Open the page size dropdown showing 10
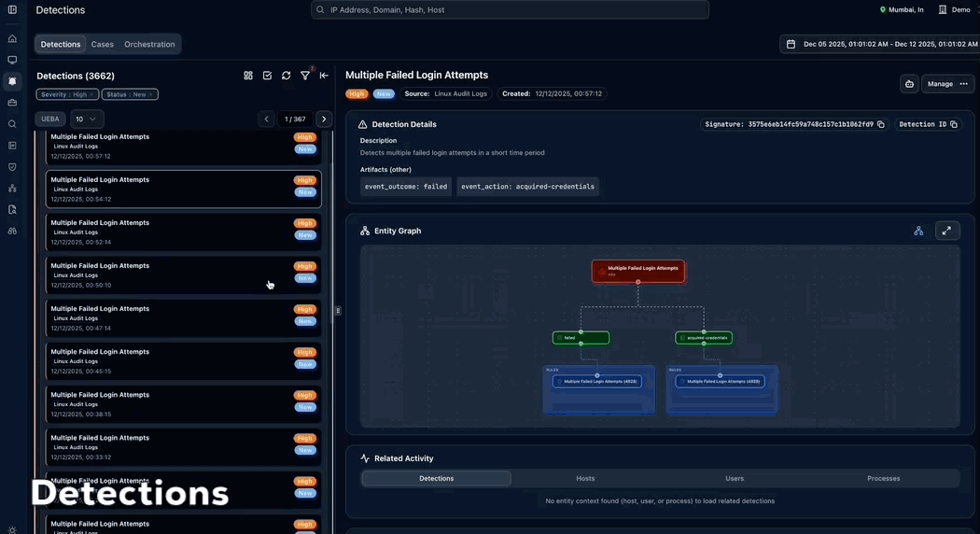This screenshot has height=534, width=980. coord(86,119)
